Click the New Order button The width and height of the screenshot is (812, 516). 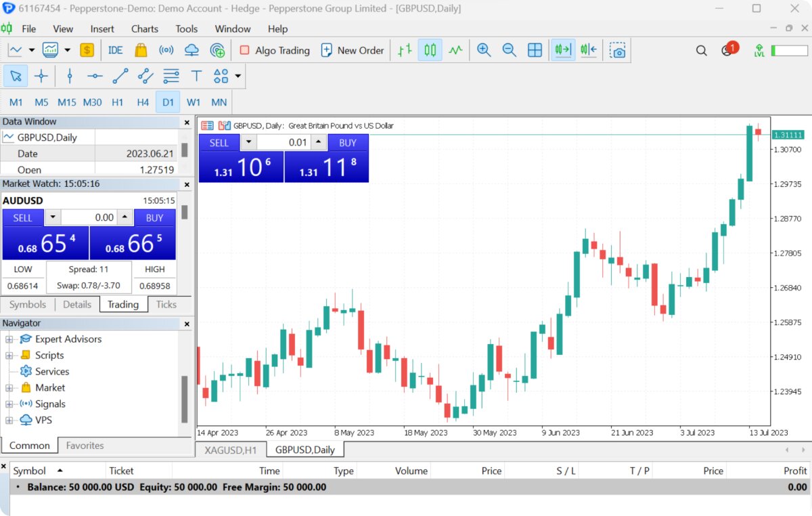click(352, 50)
